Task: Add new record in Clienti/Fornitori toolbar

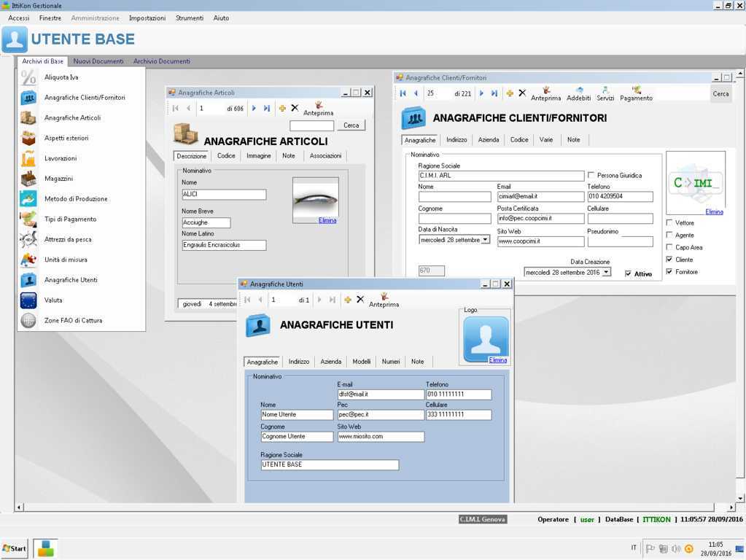Action: click(510, 93)
